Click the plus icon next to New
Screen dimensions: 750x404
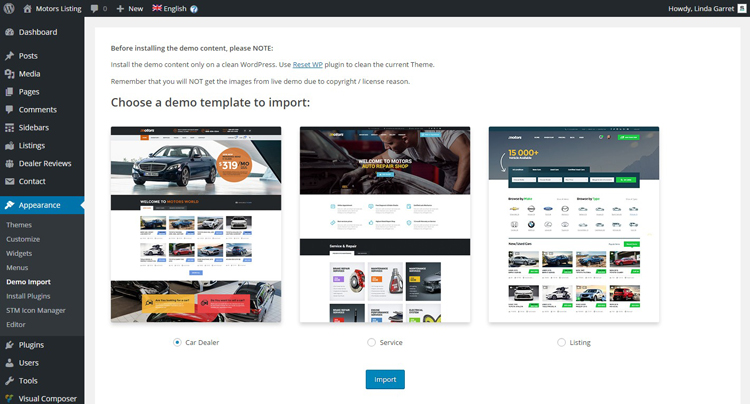[120, 9]
